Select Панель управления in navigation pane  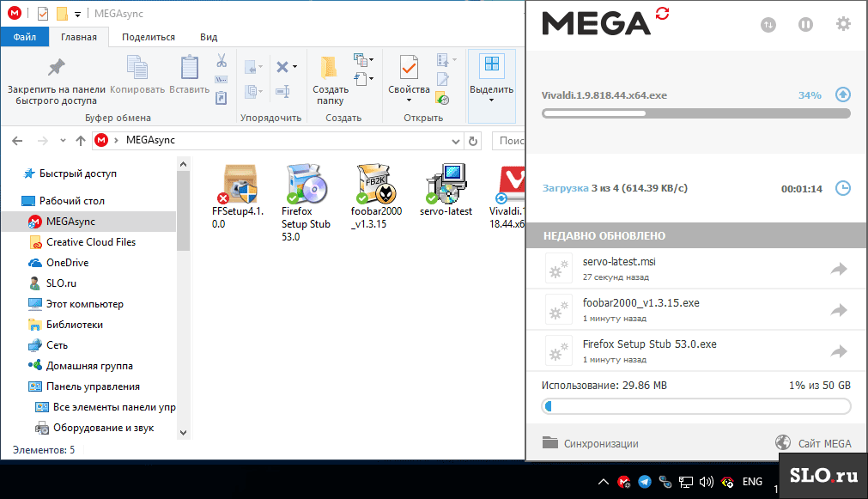point(84,386)
